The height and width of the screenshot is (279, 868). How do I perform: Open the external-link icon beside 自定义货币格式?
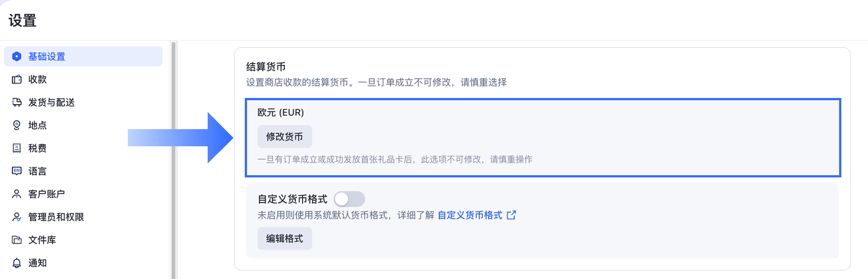(511, 215)
